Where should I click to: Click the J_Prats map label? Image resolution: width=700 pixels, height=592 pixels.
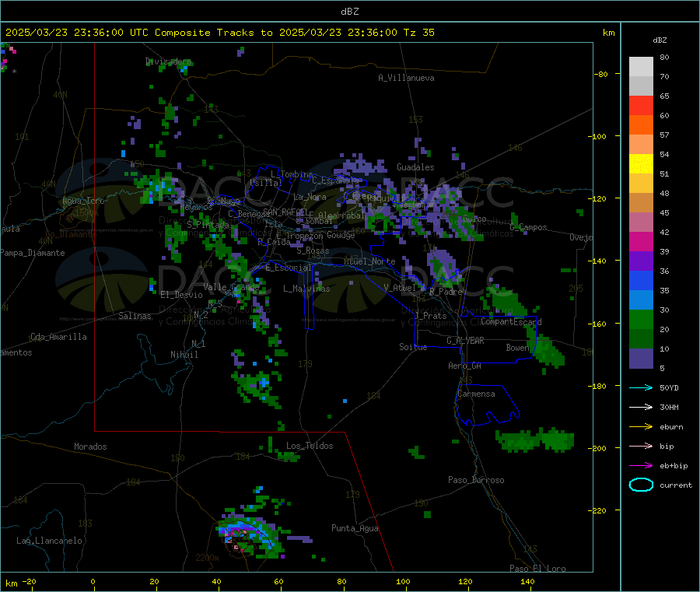click(431, 316)
